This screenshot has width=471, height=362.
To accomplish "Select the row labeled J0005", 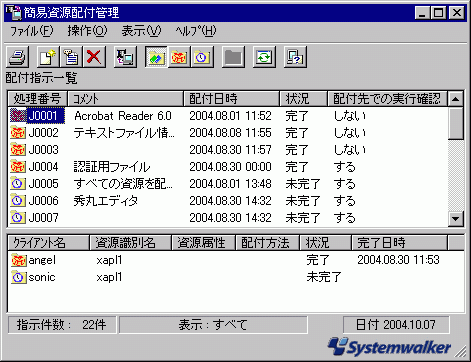I will (228, 184).
